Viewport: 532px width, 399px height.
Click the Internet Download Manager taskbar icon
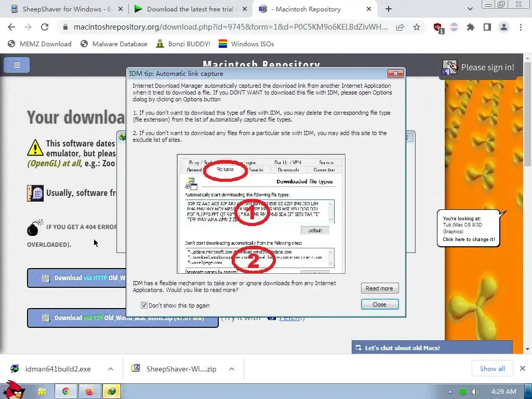[112, 392]
